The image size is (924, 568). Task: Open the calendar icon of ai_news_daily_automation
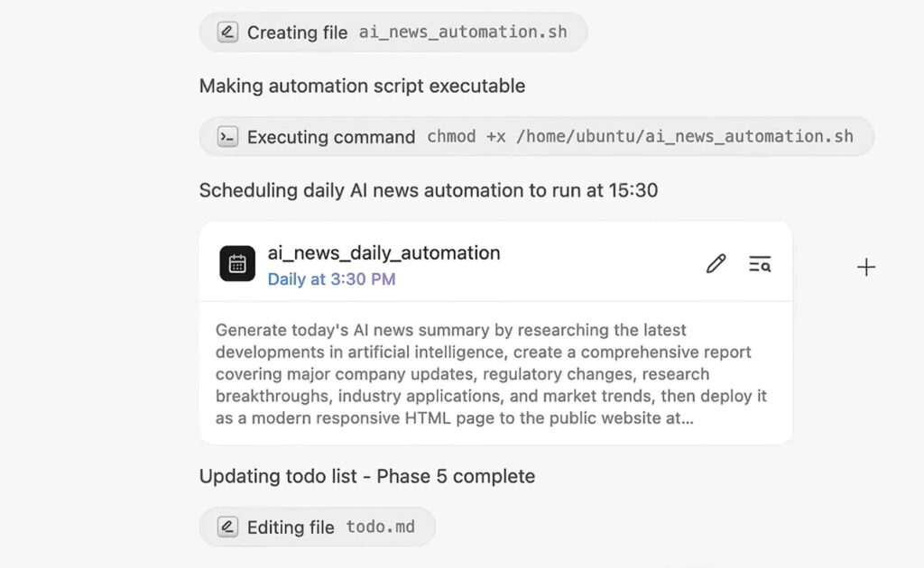pos(237,263)
